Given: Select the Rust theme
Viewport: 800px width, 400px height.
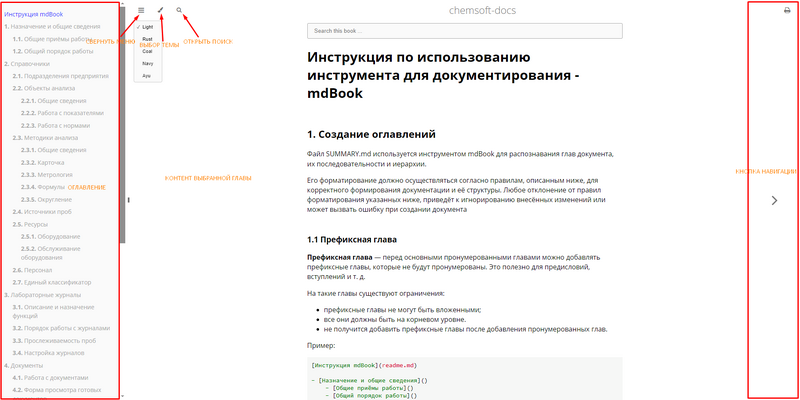Looking at the screenshot, I should click(x=148, y=39).
